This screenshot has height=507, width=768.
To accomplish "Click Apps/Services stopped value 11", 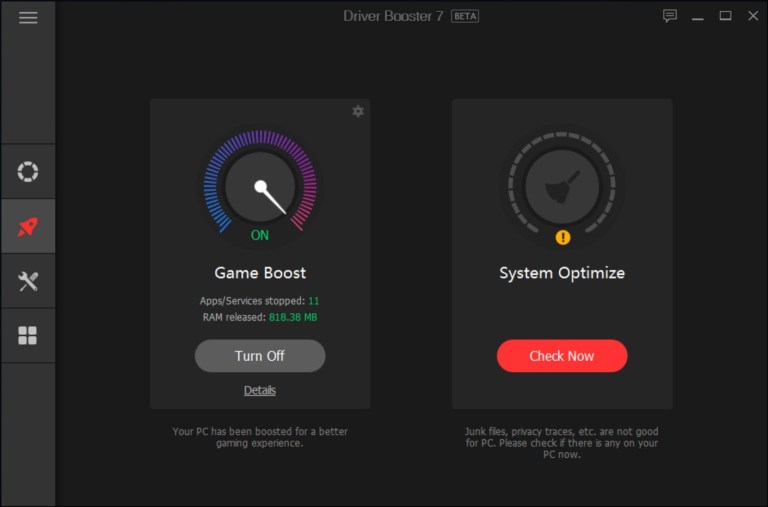I will (313, 301).
